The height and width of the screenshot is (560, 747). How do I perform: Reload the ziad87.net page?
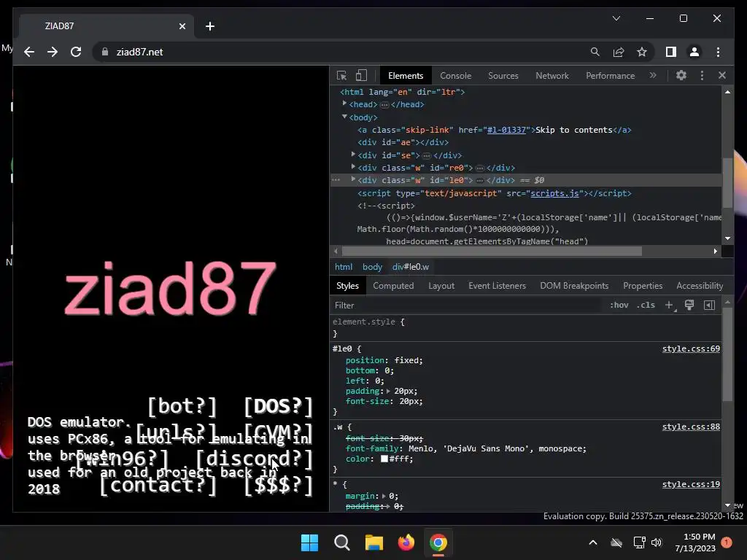pos(76,52)
